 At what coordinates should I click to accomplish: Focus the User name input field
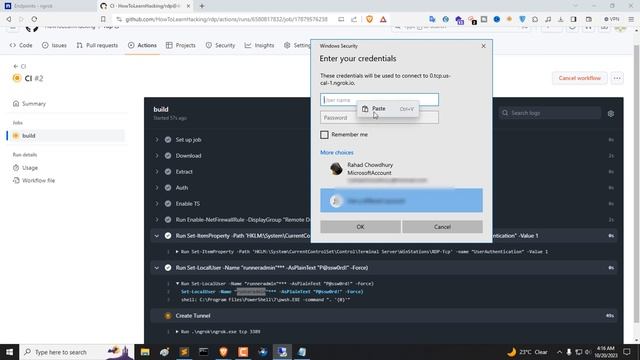379,100
